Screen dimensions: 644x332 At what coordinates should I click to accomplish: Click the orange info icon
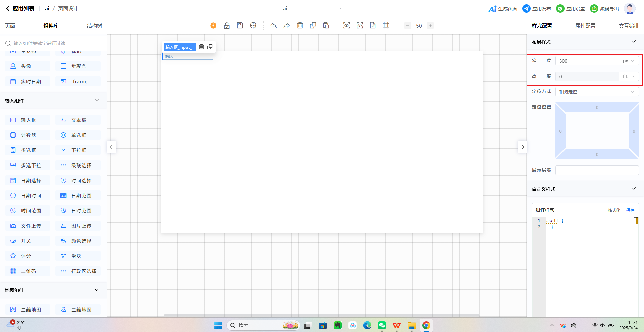point(213,26)
